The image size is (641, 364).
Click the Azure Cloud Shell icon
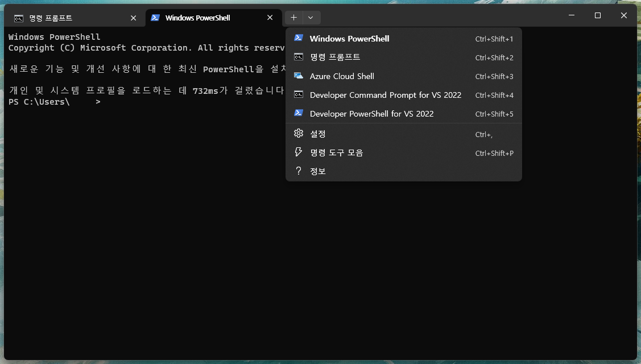pos(299,76)
